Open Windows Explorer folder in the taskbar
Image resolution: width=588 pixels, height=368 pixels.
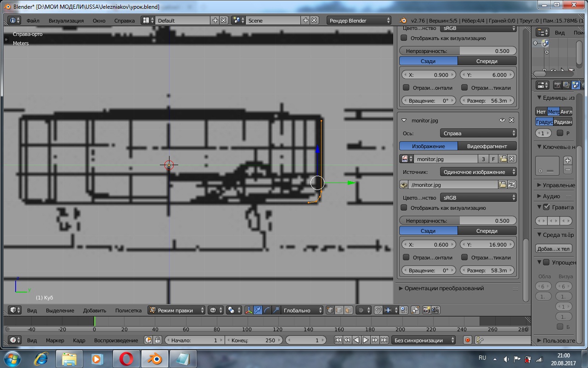tap(69, 358)
